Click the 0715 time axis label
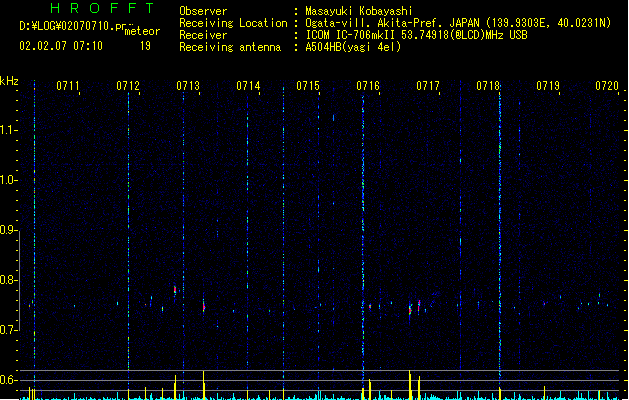 [308, 86]
